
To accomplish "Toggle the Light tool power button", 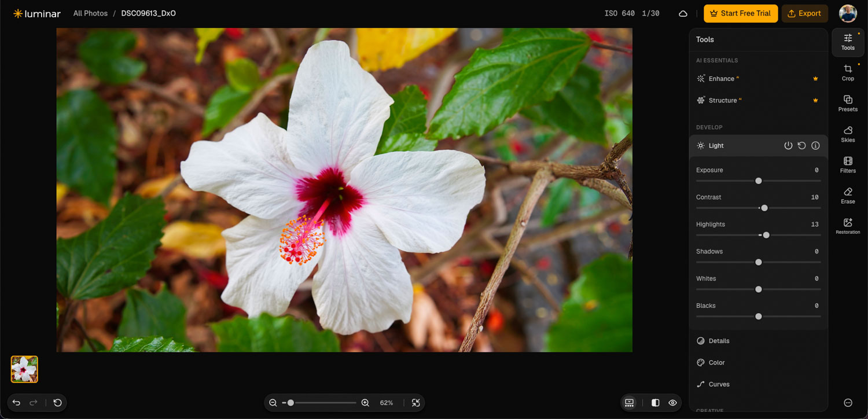I will tap(788, 146).
